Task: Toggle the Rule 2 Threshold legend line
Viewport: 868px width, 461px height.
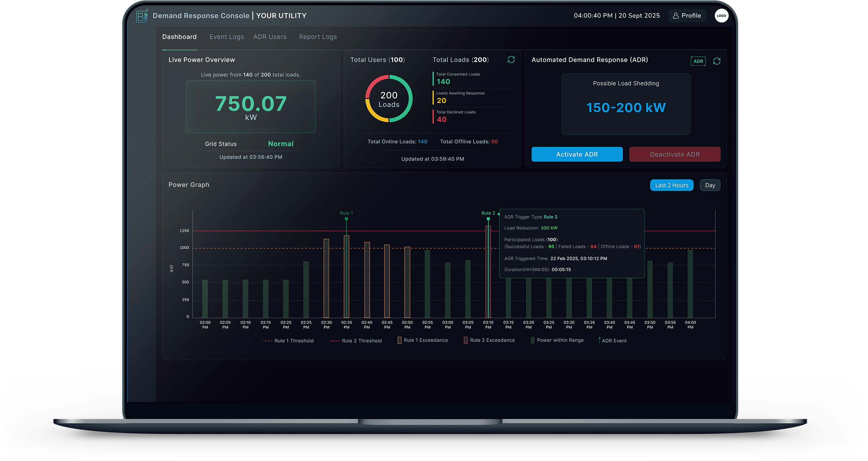Action: pos(334,341)
